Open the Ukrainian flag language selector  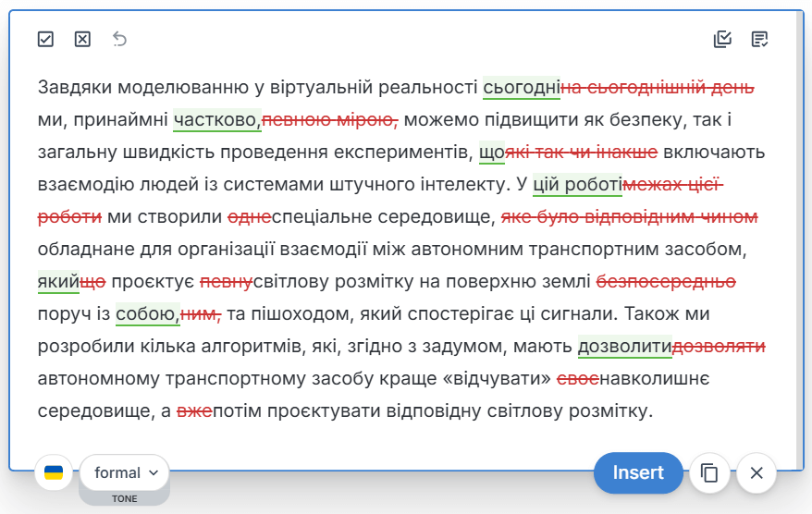[55, 473]
